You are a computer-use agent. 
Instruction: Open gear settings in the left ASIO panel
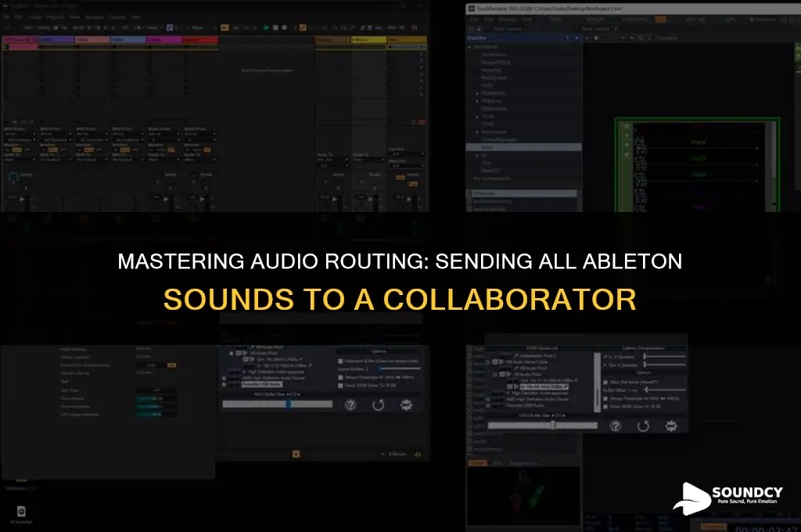coord(406,405)
